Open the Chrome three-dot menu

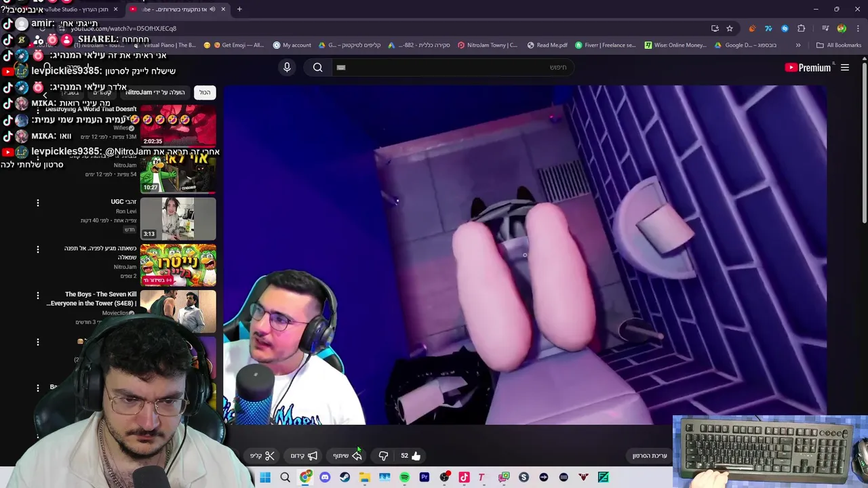pos(856,28)
